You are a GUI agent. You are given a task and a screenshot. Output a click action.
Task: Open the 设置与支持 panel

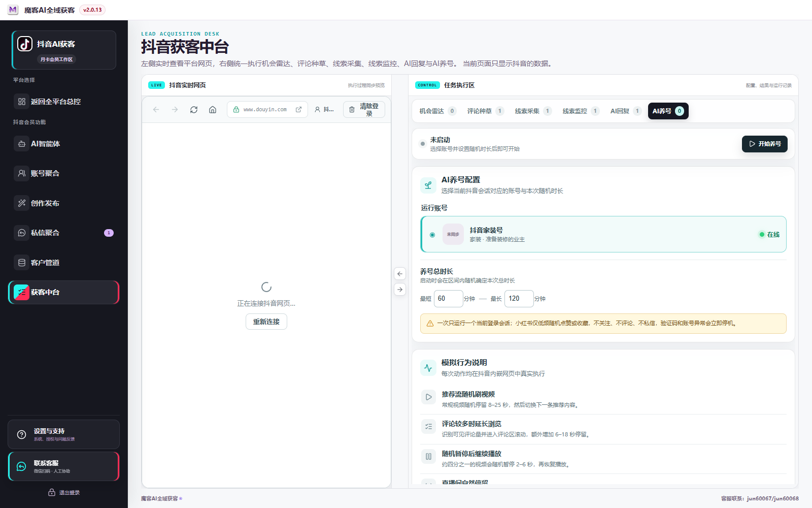pos(64,434)
